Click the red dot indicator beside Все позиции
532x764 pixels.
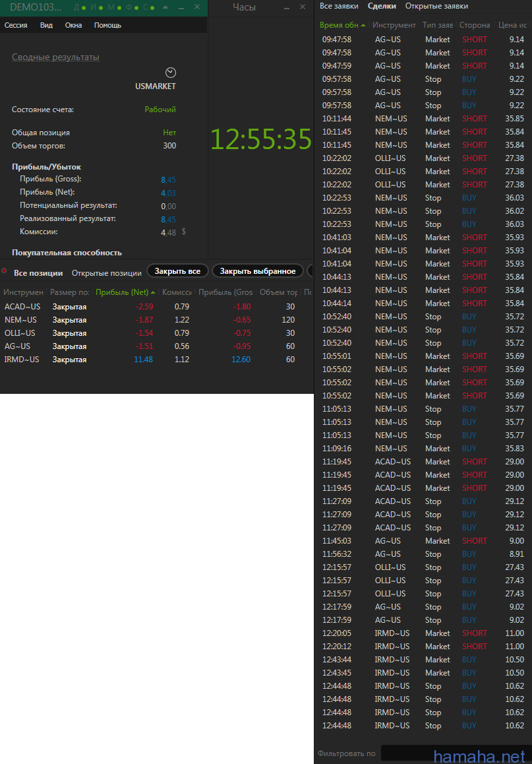5,271
